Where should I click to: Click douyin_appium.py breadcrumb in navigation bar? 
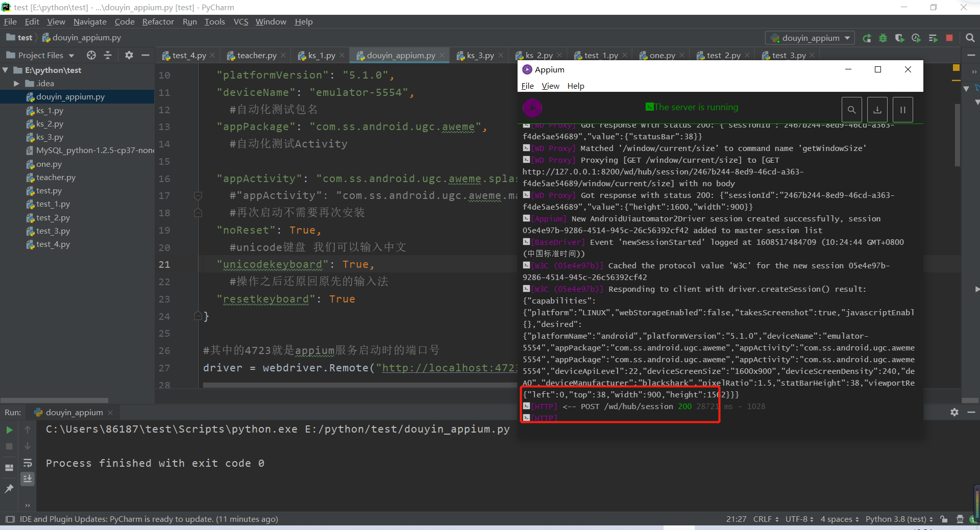pyautogui.click(x=82, y=38)
